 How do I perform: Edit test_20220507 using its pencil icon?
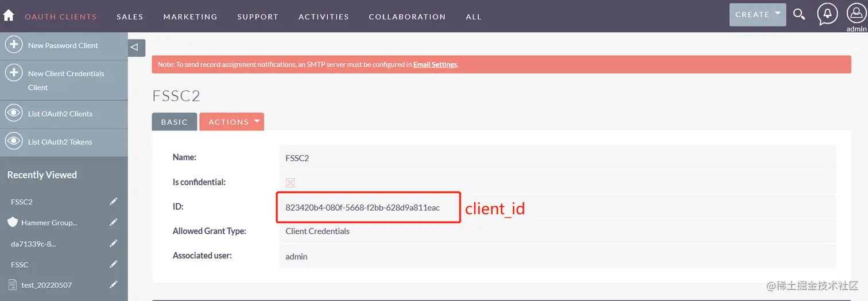pyautogui.click(x=114, y=285)
